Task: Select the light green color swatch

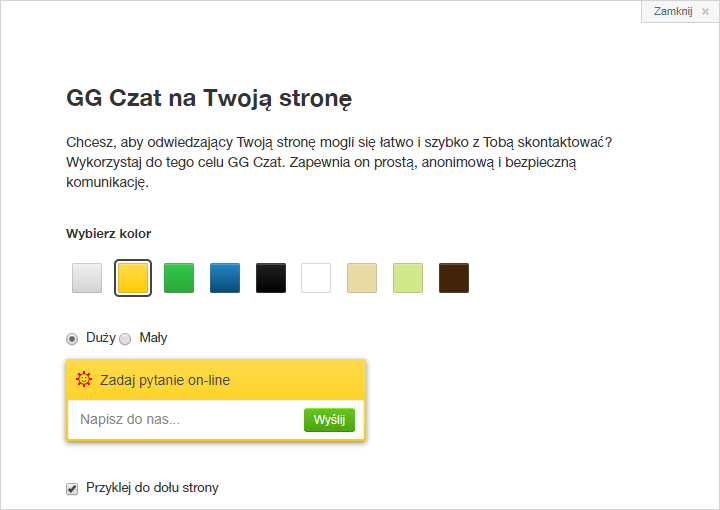Action: tap(408, 278)
